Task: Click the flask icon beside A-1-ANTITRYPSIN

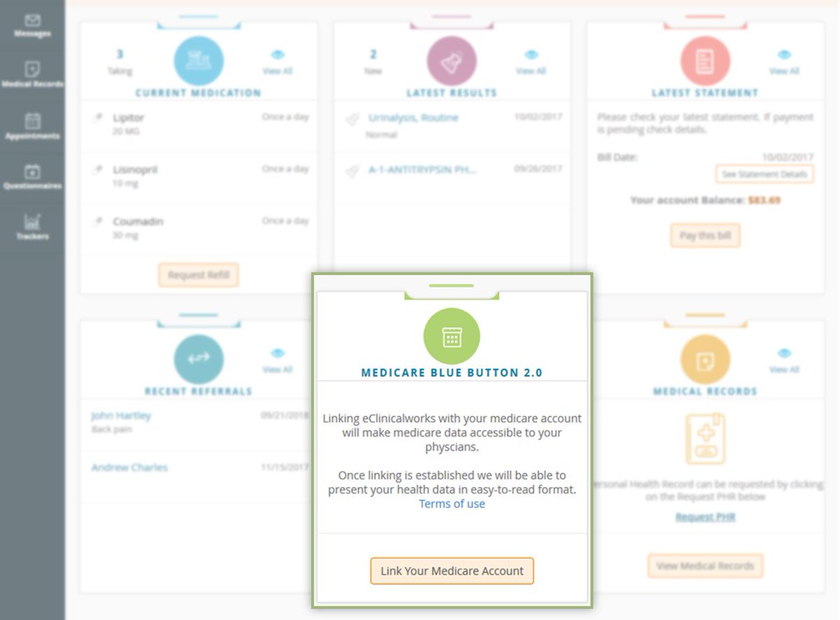Action: click(x=352, y=171)
